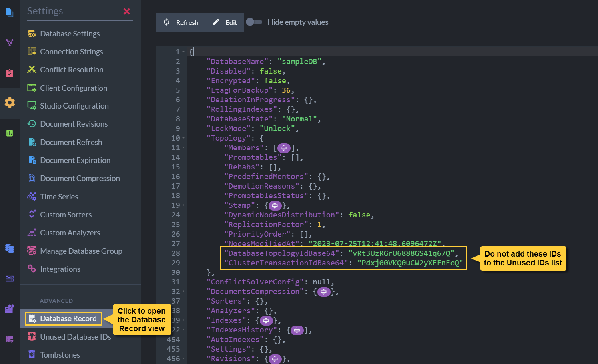Expand the Members array fold arrow
This screenshot has width=598, height=364.
(x=183, y=148)
